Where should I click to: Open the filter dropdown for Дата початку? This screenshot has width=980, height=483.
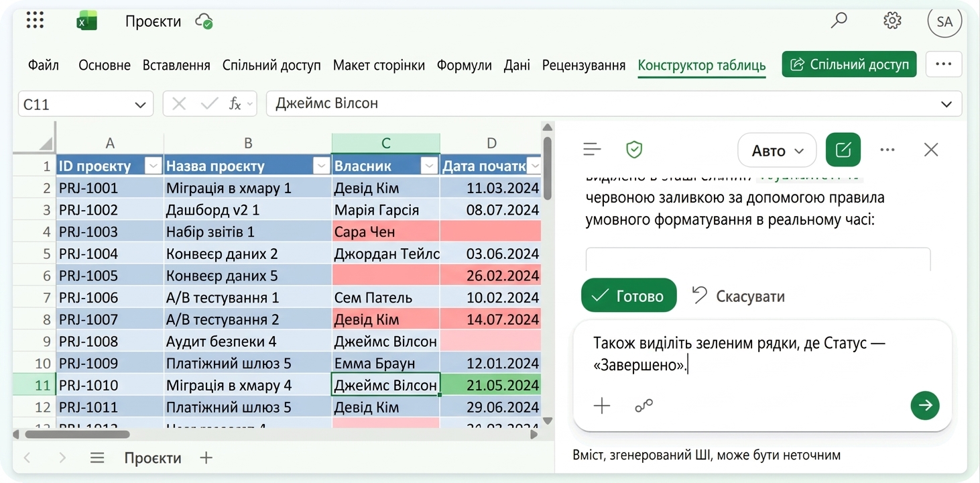[x=534, y=166]
